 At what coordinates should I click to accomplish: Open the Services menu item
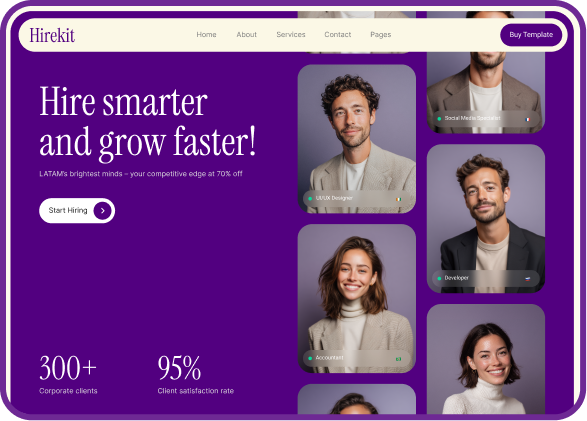click(x=291, y=35)
